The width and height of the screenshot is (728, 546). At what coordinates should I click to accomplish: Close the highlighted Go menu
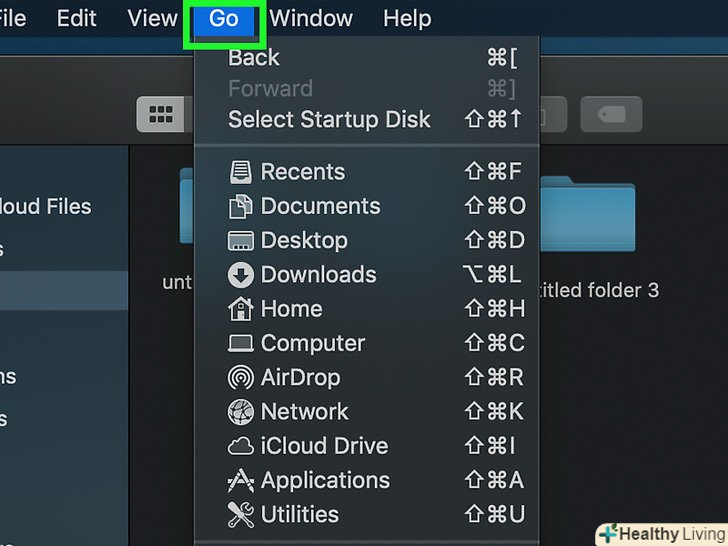224,18
